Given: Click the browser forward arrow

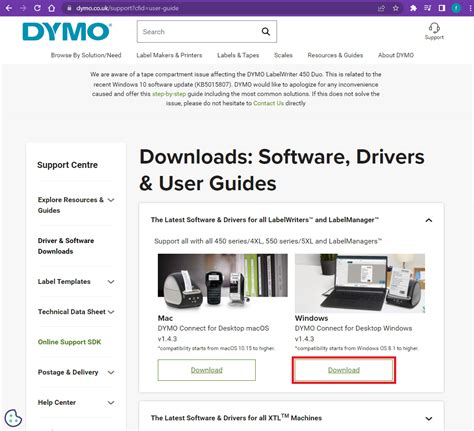Looking at the screenshot, I should (23, 8).
